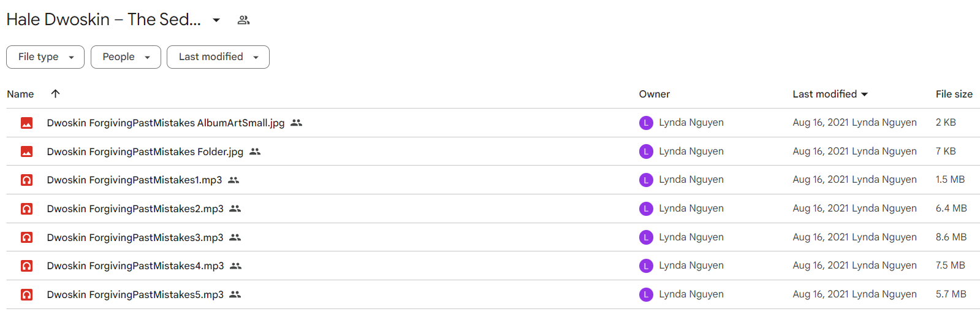Open the File type filter dropdown
The width and height of the screenshot is (980, 314).
click(45, 57)
